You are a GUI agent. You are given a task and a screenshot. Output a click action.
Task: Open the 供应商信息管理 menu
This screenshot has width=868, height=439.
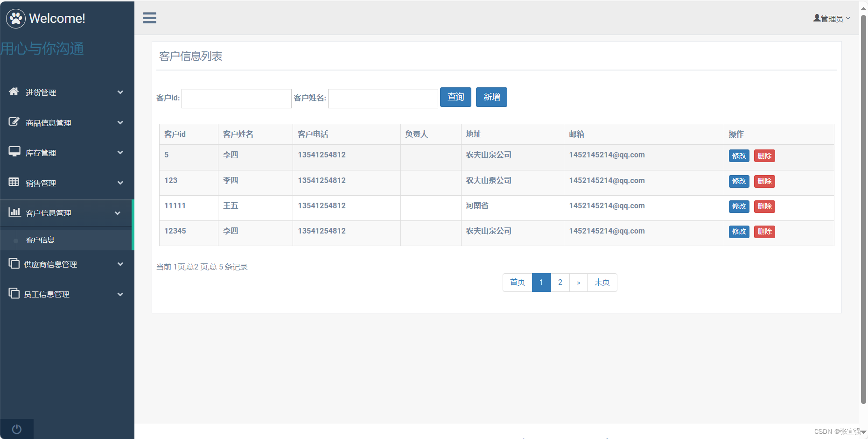click(x=66, y=264)
